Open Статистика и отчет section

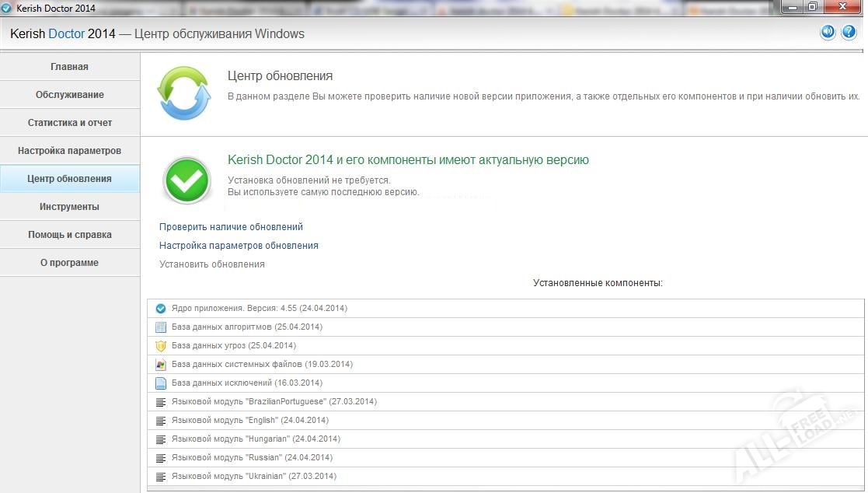point(70,123)
